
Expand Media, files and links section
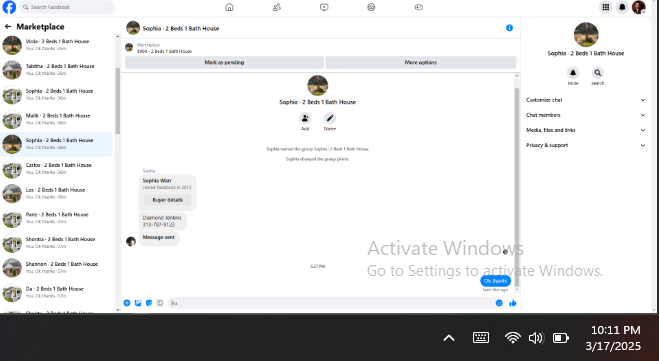coord(585,130)
